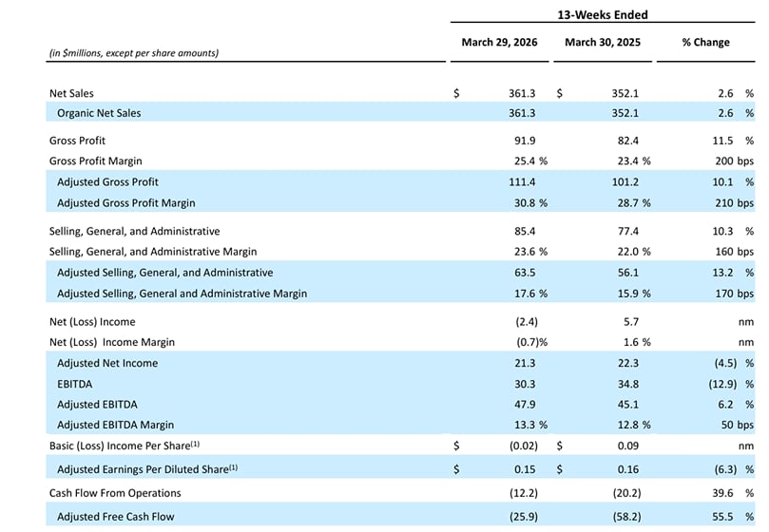This screenshot has height=532, width=769.
Task: Select the 'Adjusted Free Cash Flow' label
Action: coord(116,517)
